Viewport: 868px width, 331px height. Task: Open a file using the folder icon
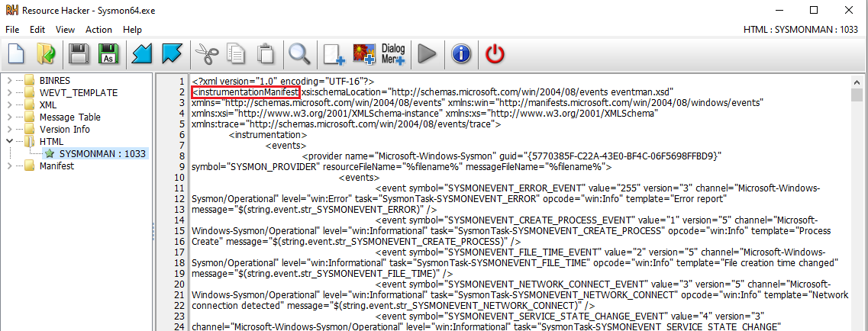(47, 53)
